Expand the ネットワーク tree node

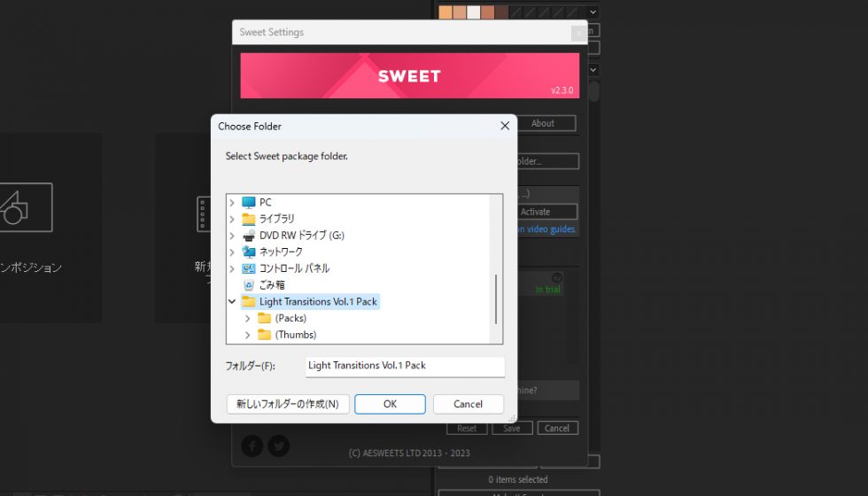[232, 252]
